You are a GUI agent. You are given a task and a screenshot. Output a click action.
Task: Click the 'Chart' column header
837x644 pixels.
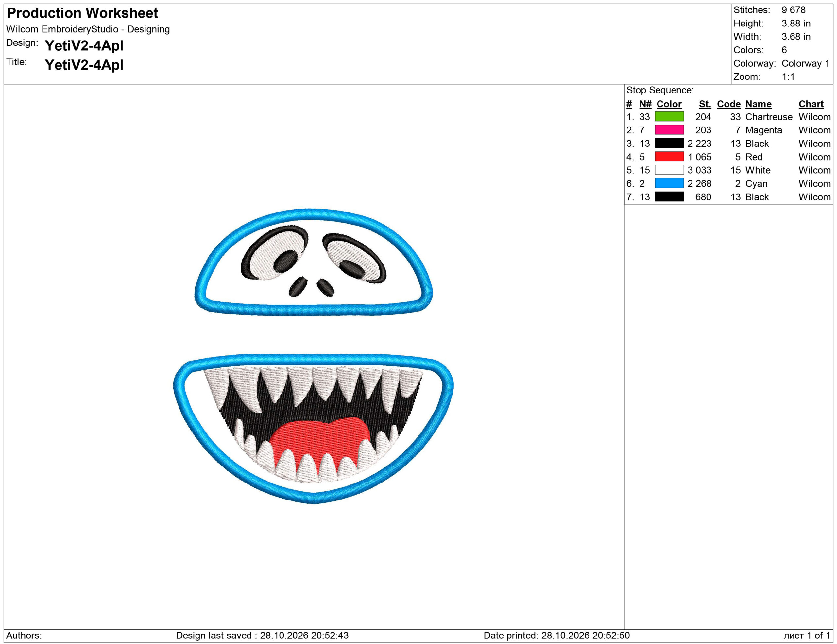coord(811,104)
